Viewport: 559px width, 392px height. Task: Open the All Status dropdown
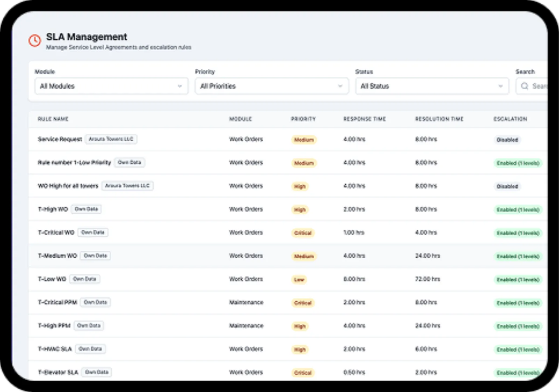pyautogui.click(x=432, y=86)
